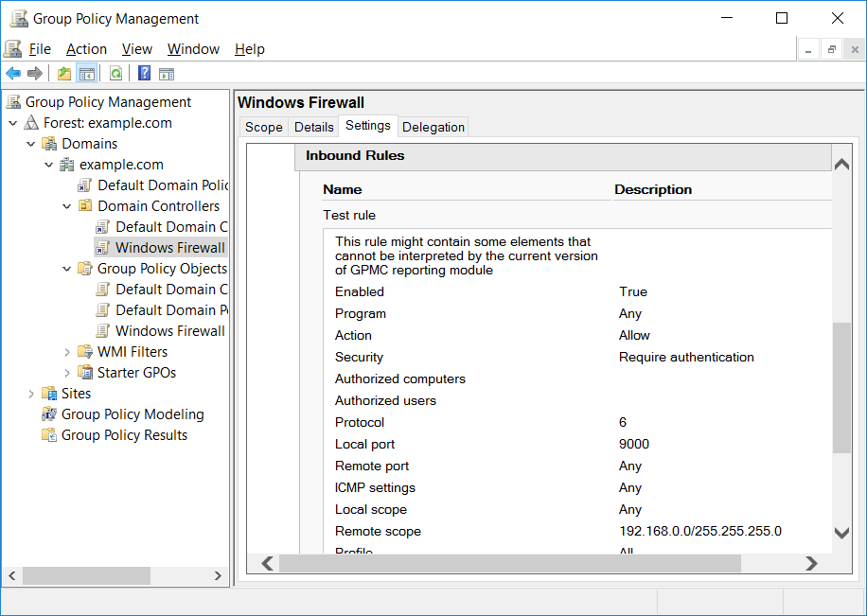Open Help via blue question mark icon
The width and height of the screenshot is (867, 616).
(x=144, y=73)
